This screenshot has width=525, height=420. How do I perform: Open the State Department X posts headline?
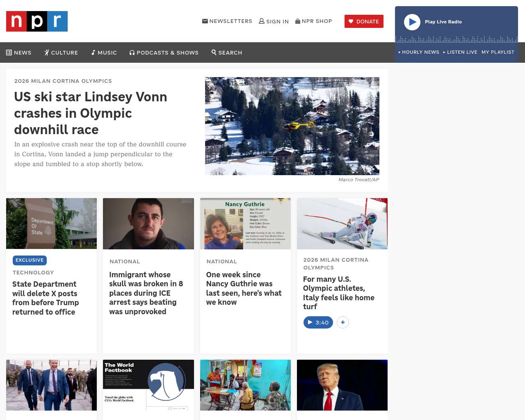pos(46,298)
